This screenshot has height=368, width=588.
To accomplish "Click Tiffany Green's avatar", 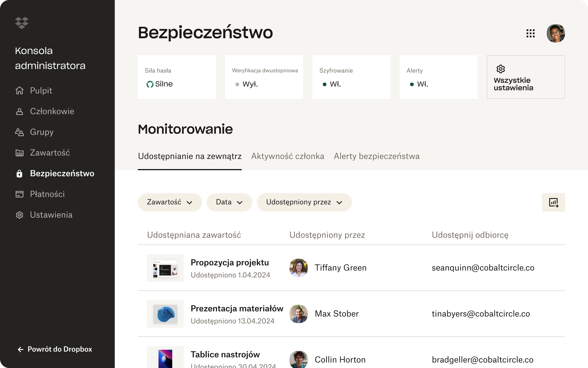I will click(299, 268).
